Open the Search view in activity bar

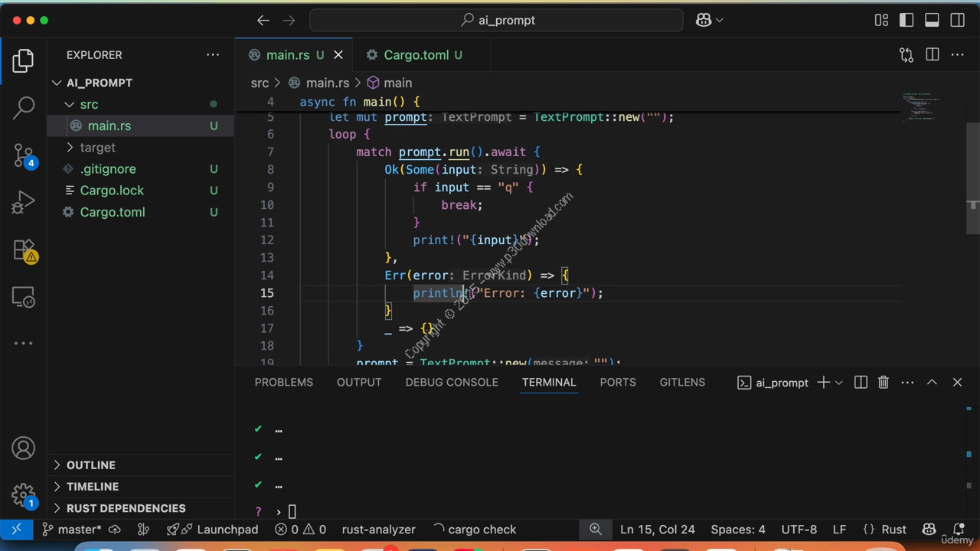23,108
